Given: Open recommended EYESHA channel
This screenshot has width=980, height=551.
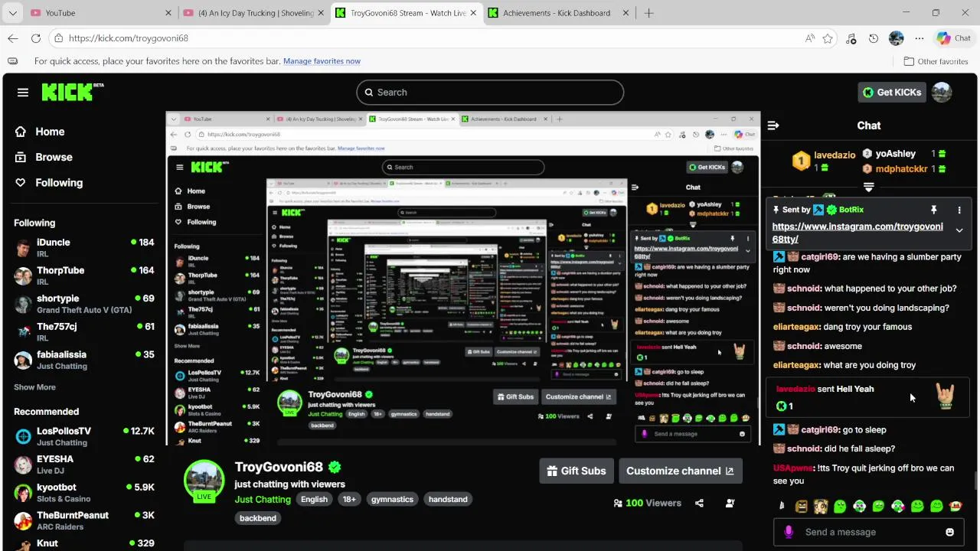Looking at the screenshot, I should click(x=84, y=465).
